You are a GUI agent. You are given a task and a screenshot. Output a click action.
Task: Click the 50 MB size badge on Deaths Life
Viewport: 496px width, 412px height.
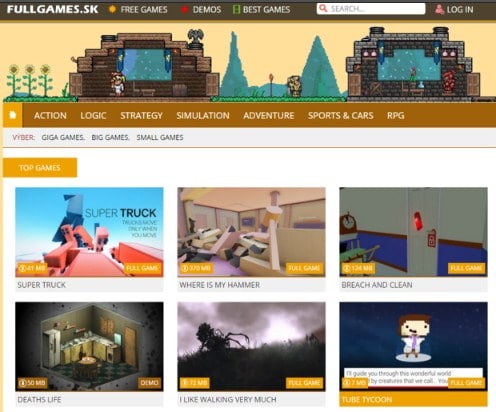click(32, 383)
